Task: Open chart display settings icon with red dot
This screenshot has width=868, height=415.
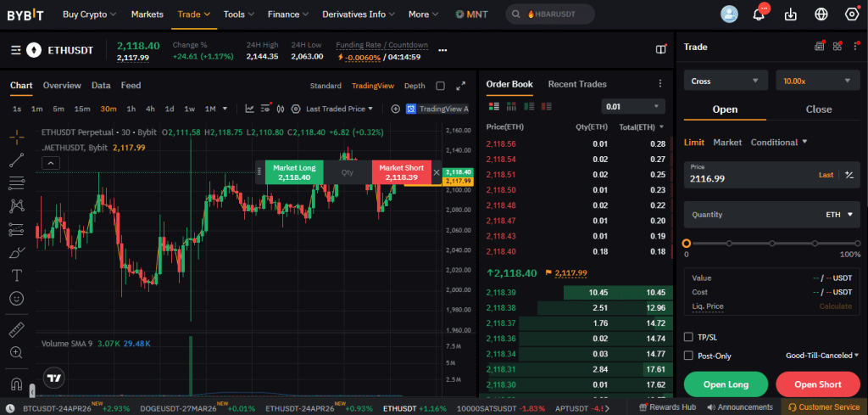Action: coord(266,108)
